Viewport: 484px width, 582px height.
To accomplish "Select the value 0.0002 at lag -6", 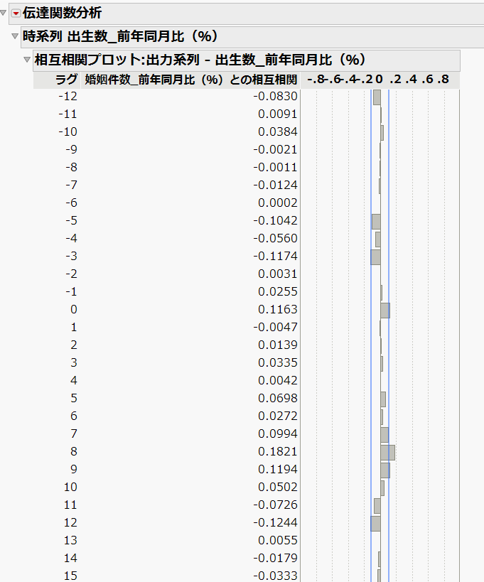I will (x=278, y=203).
